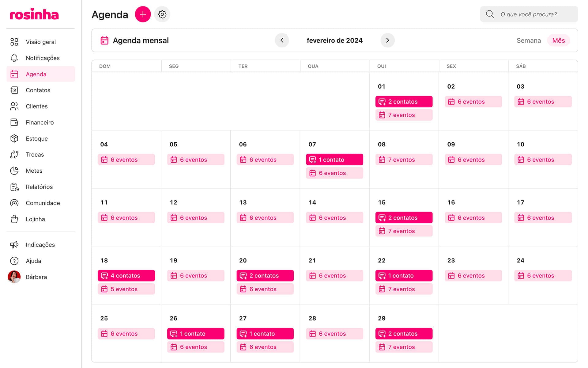588x368 pixels.
Task: Click the Metas pie chart icon
Action: click(14, 171)
